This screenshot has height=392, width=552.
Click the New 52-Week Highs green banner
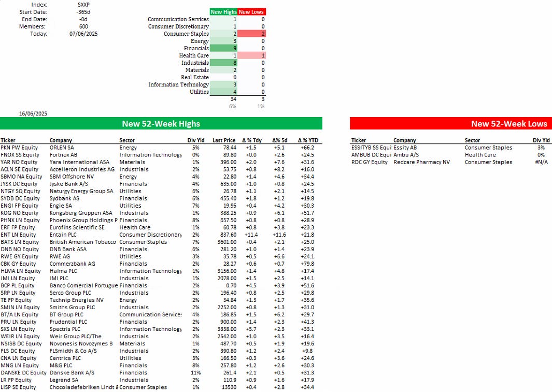[161, 123]
